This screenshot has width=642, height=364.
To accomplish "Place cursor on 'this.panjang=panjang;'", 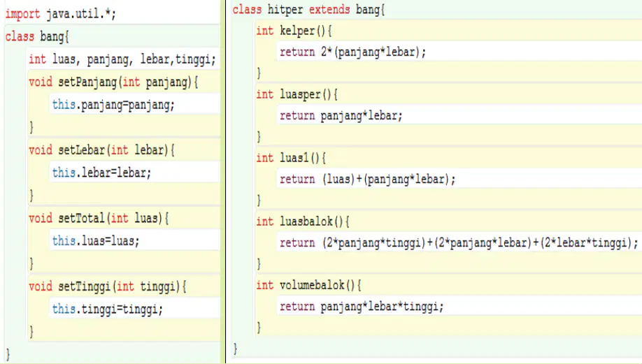I will tap(113, 105).
